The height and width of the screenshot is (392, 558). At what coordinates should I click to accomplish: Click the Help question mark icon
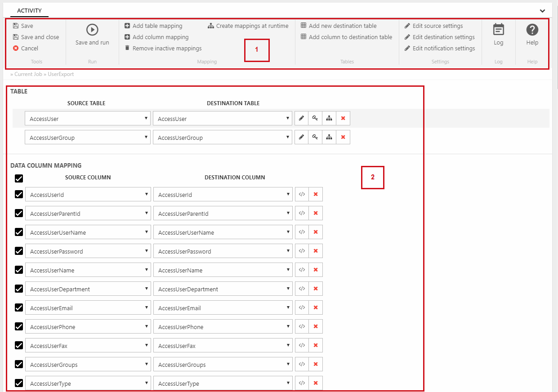532,30
